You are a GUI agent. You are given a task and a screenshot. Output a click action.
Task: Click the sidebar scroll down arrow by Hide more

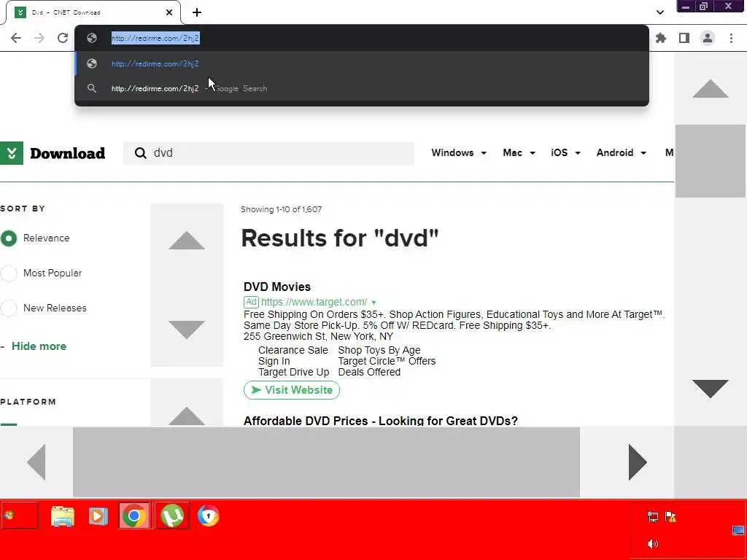coord(187,330)
